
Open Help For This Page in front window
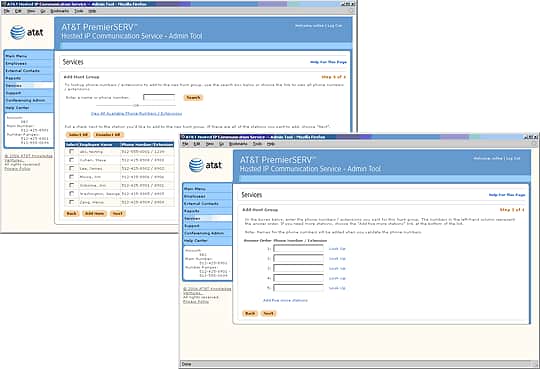point(507,195)
